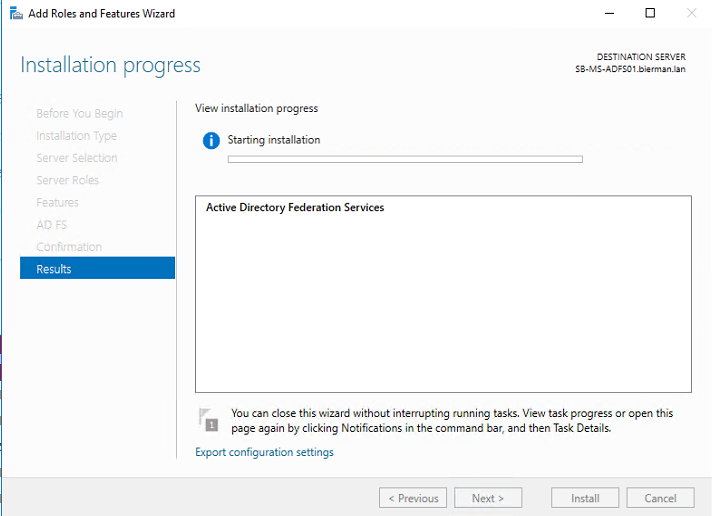The image size is (712, 516).
Task: Open the Installation Type step
Action: tap(76, 136)
